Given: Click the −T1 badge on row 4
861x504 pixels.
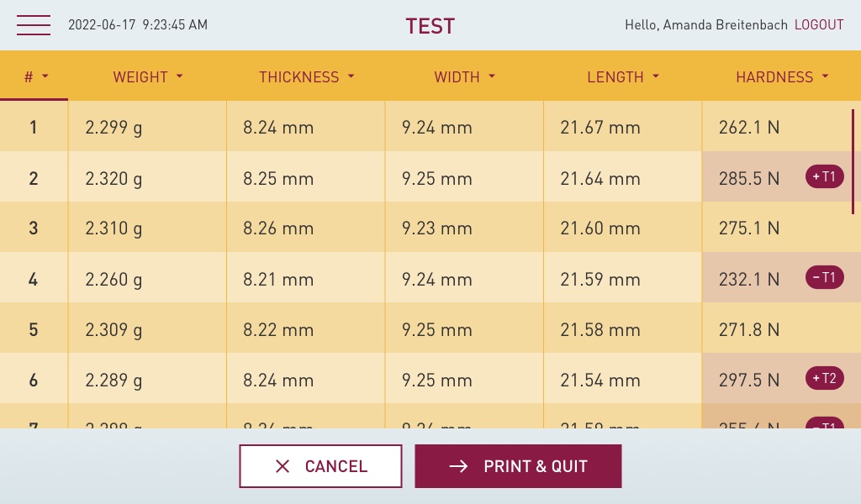Looking at the screenshot, I should click(x=824, y=278).
